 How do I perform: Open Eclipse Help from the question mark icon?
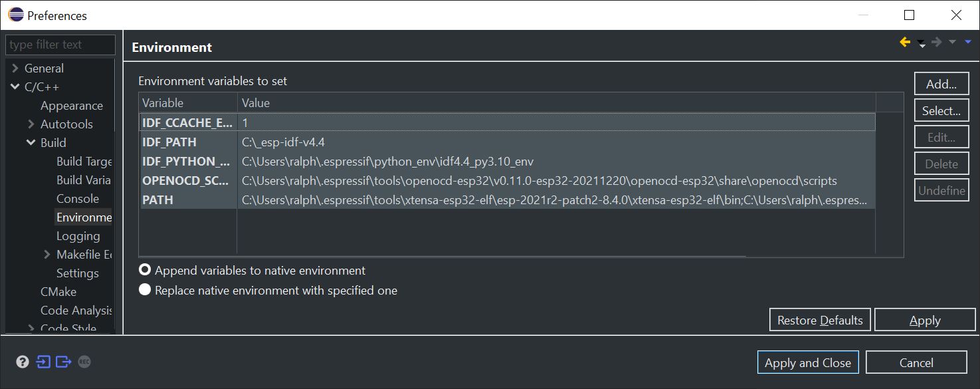[23, 361]
